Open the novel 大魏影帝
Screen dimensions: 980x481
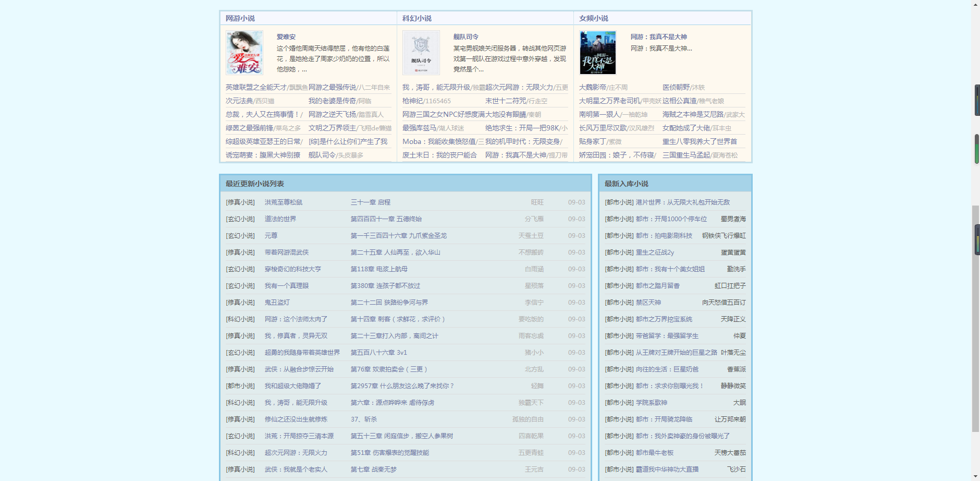(x=593, y=87)
